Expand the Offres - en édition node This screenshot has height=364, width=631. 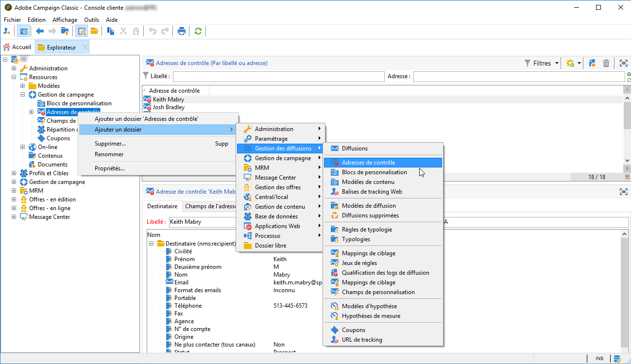coord(14,199)
